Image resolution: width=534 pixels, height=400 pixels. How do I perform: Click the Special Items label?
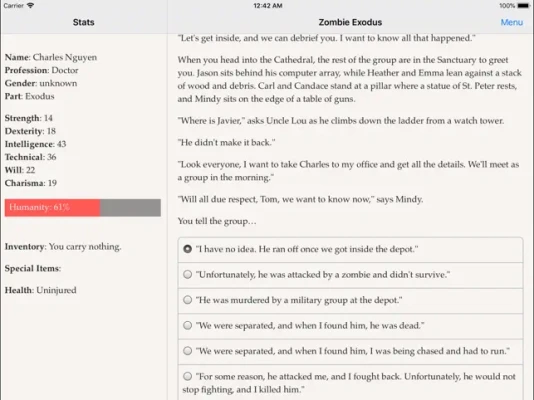pyautogui.click(x=33, y=268)
